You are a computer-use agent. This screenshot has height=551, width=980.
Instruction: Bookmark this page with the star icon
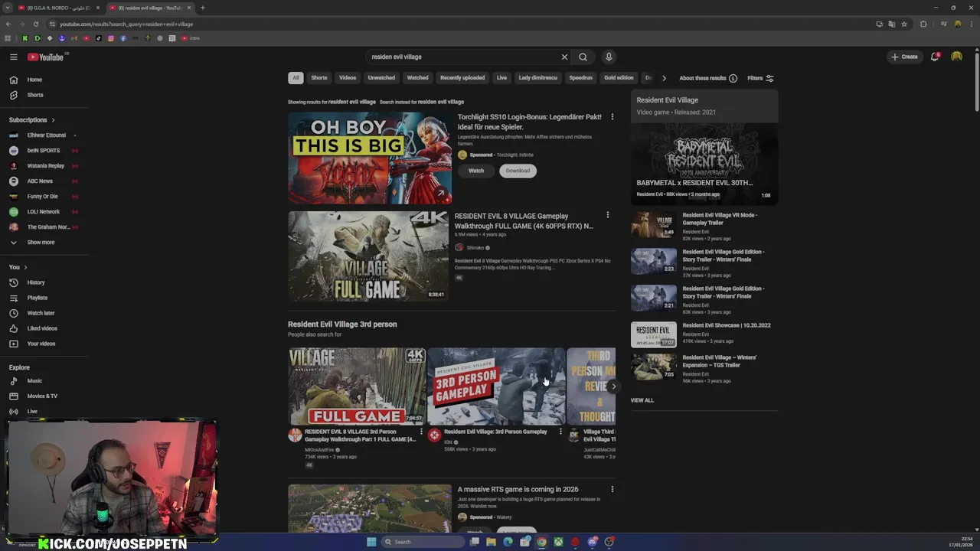click(904, 24)
